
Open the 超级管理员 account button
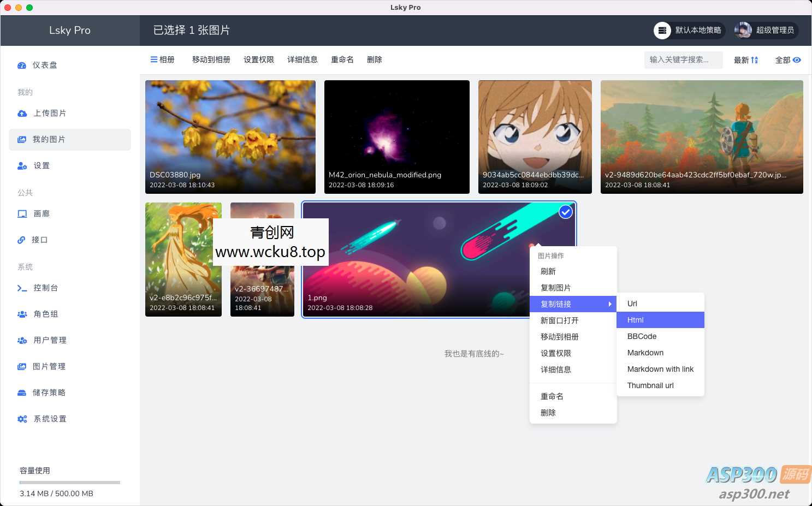(767, 31)
